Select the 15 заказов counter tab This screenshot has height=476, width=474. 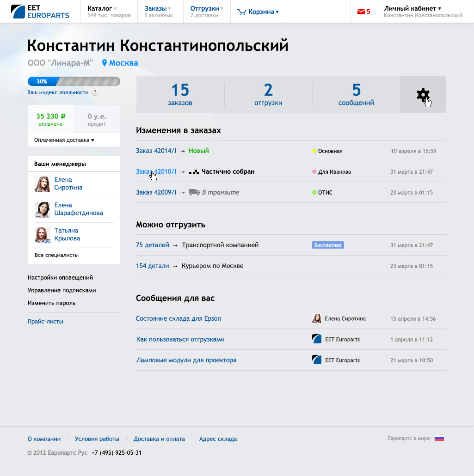(180, 94)
